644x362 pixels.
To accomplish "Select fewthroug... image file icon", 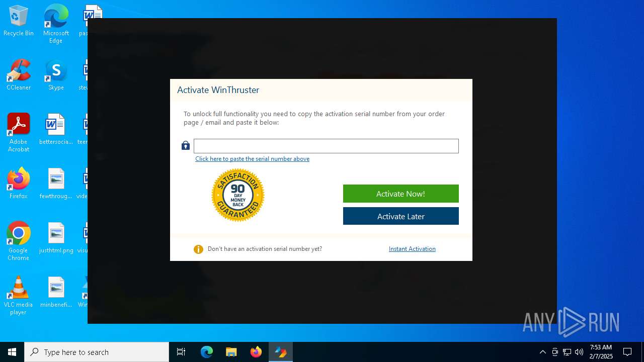I will 56,184.
